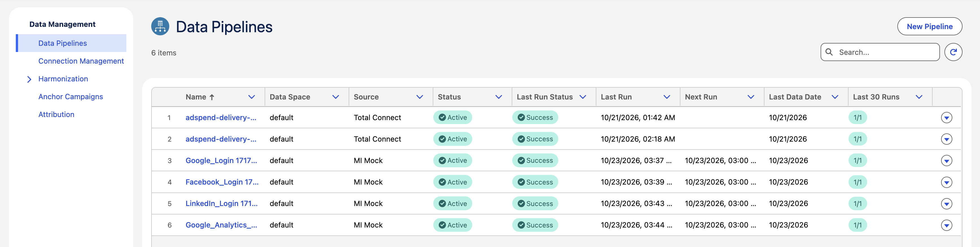Open row 1 actions menu arrow
980x247 pixels.
coord(946,118)
